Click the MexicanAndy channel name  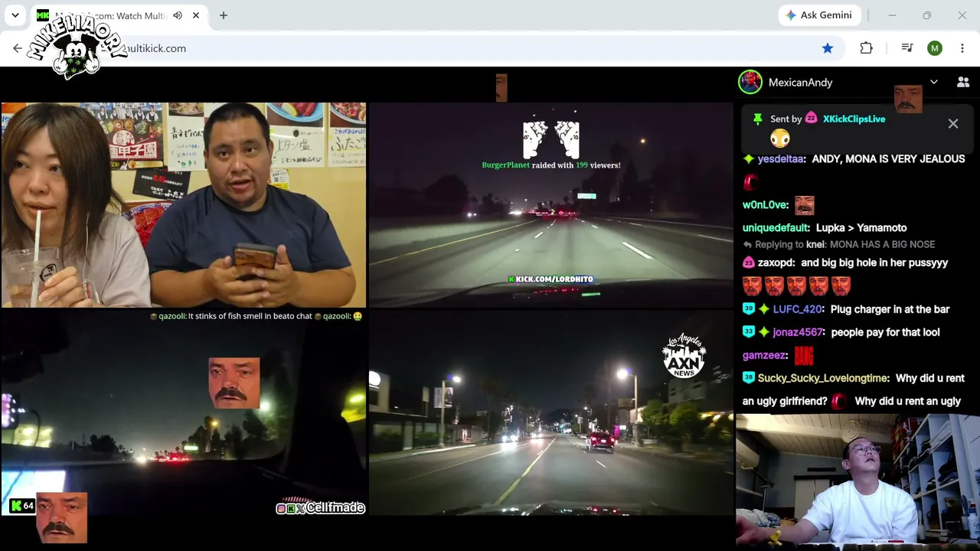pos(800,83)
